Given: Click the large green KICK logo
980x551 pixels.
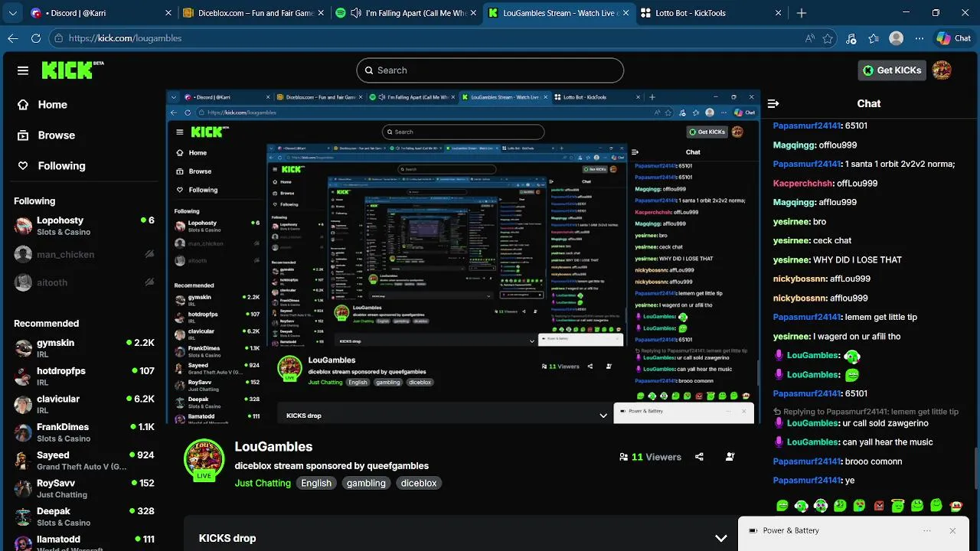Looking at the screenshot, I should (x=68, y=70).
